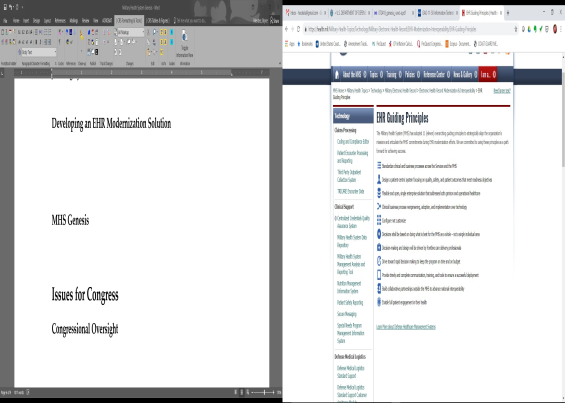The height and width of the screenshot is (403, 565).
Task: Open a new browser tab with plus button
Action: (x=508, y=13)
